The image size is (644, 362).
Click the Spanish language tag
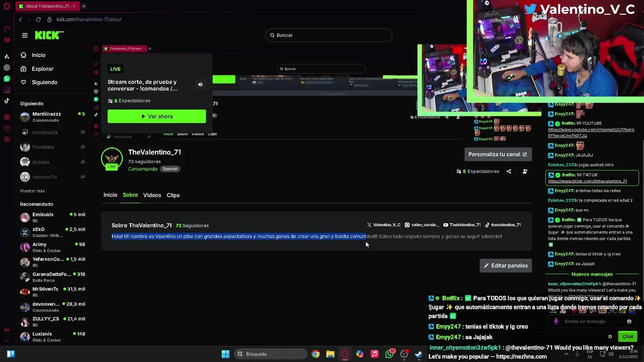click(x=170, y=169)
